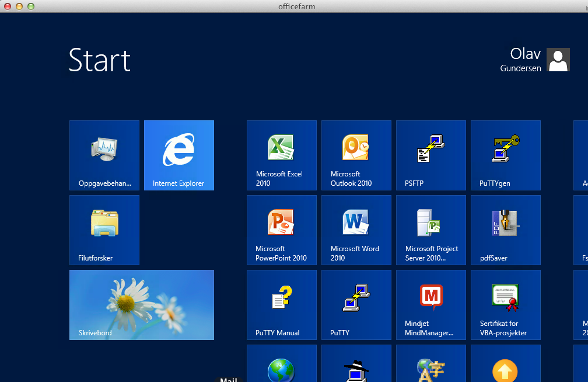Open the PuTTYgen key generator tile
Viewport: 588px width, 382px height.
click(506, 155)
